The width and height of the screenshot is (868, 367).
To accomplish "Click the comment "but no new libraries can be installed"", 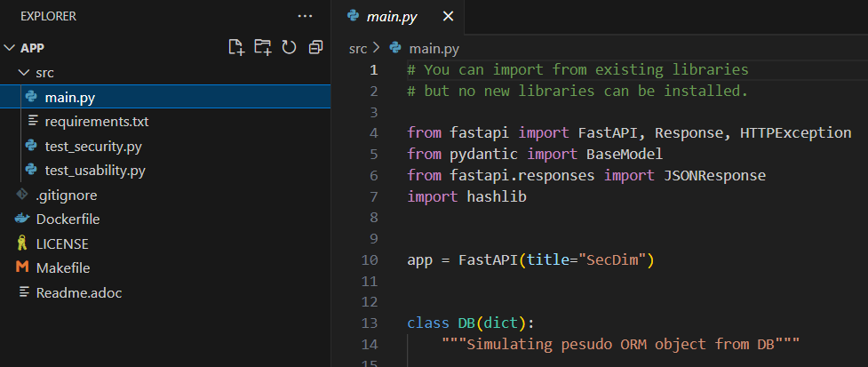I will (577, 91).
